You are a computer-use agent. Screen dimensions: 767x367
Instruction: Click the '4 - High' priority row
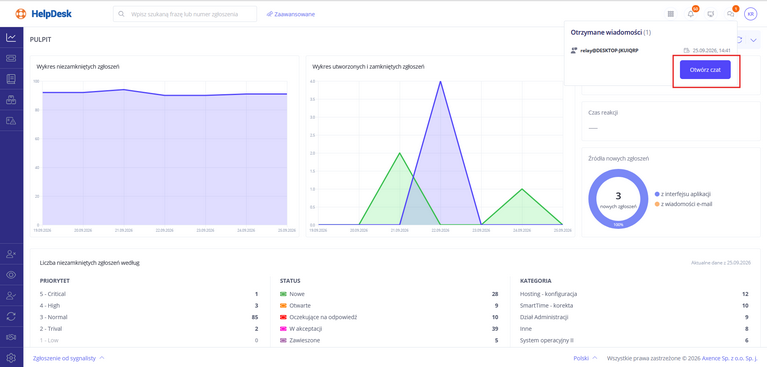coord(149,305)
